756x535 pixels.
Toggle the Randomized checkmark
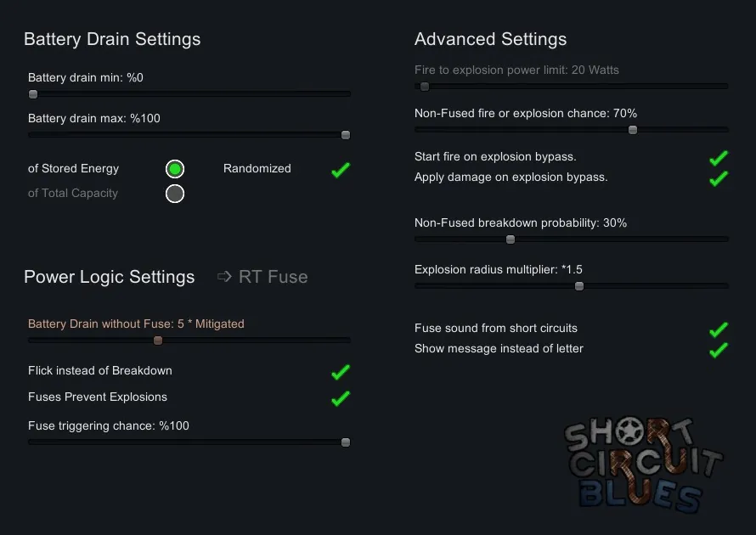[341, 170]
